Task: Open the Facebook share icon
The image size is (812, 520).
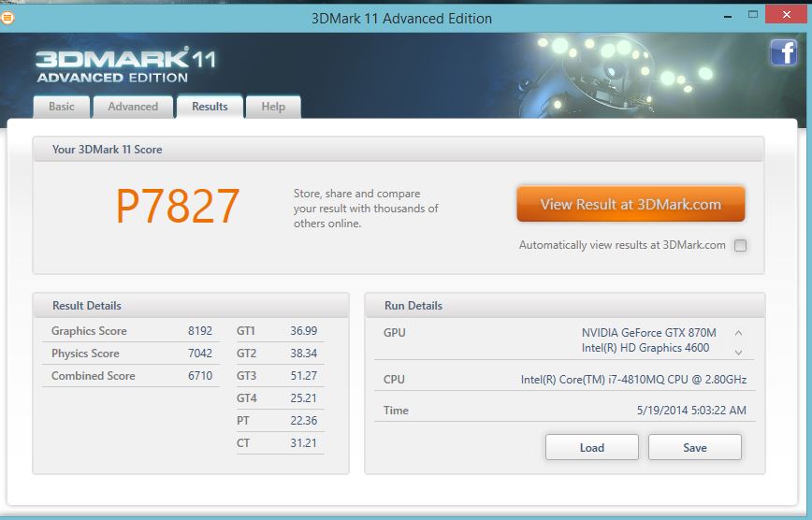Action: tap(784, 52)
